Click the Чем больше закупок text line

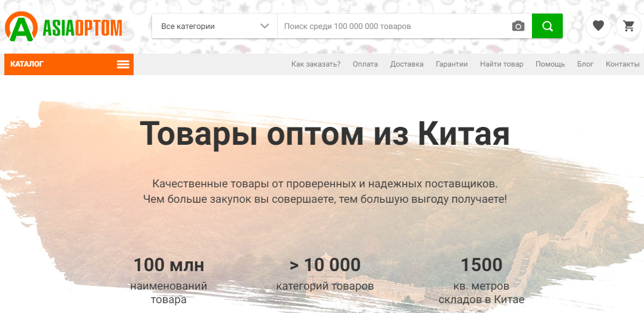(325, 200)
